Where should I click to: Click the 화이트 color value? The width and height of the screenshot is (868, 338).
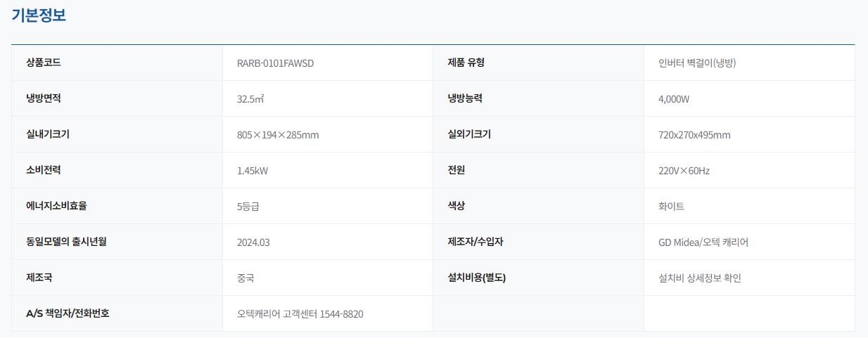(671, 207)
